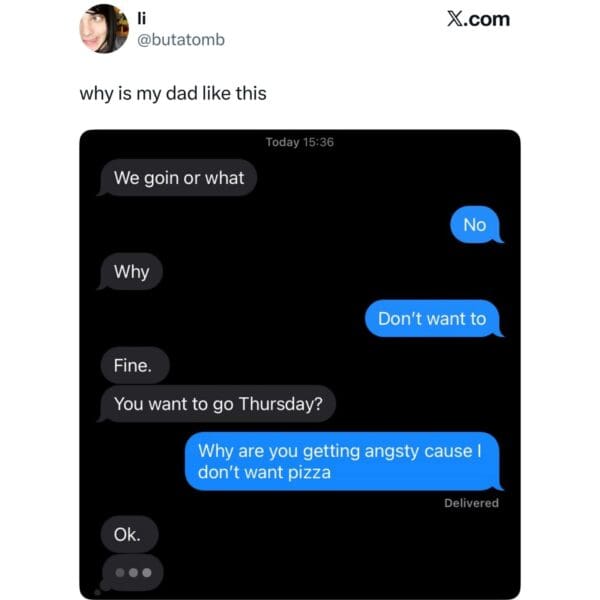The height and width of the screenshot is (600, 600).
Task: Click the word "pizza" in blue bubble
Action: (309, 473)
